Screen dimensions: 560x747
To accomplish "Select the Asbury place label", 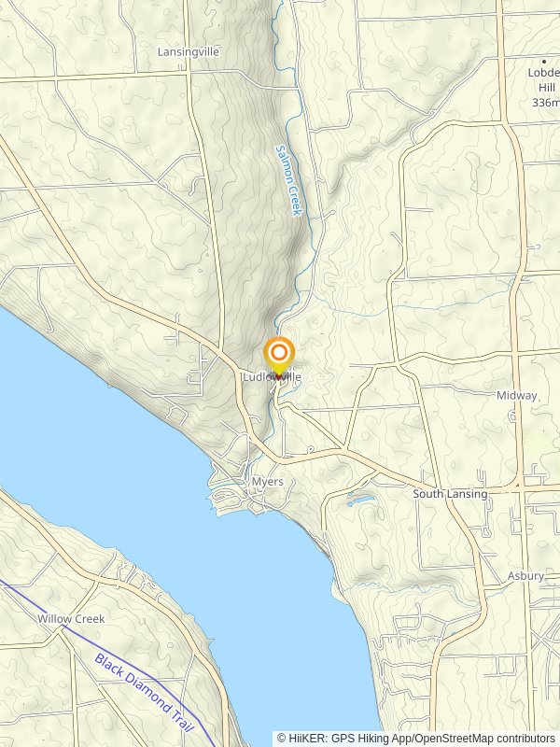I will click(525, 576).
